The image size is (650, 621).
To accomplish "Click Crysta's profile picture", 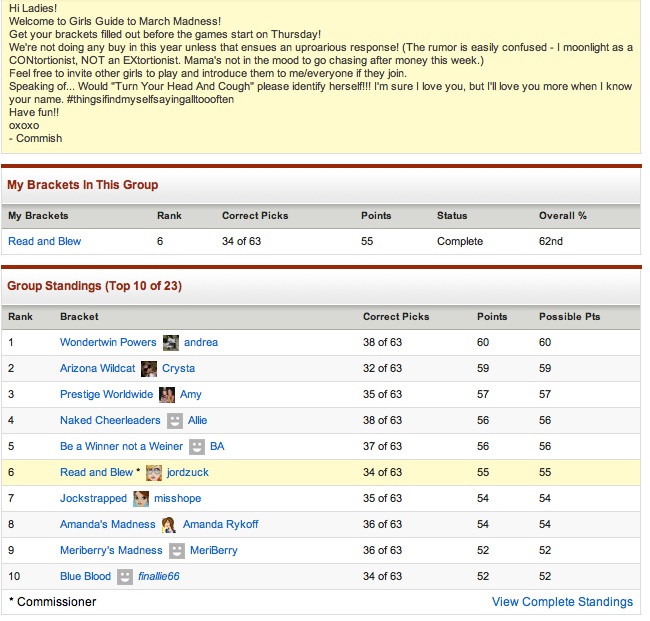I will (x=149, y=368).
